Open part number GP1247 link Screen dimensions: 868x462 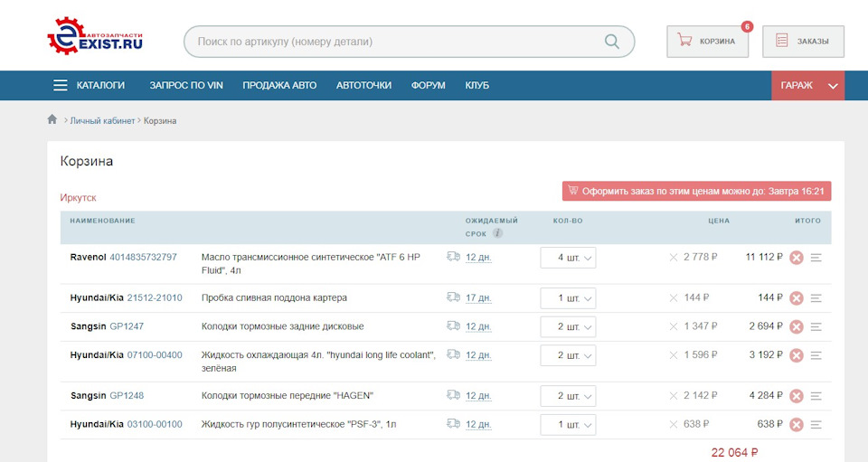point(127,326)
